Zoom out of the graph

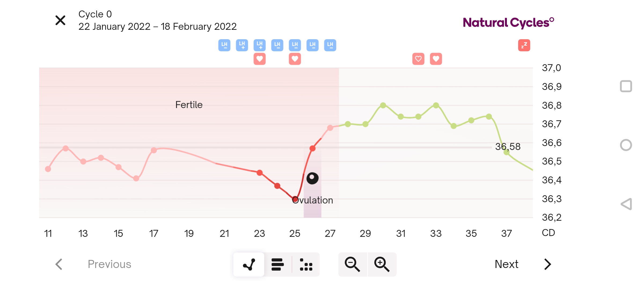point(352,264)
